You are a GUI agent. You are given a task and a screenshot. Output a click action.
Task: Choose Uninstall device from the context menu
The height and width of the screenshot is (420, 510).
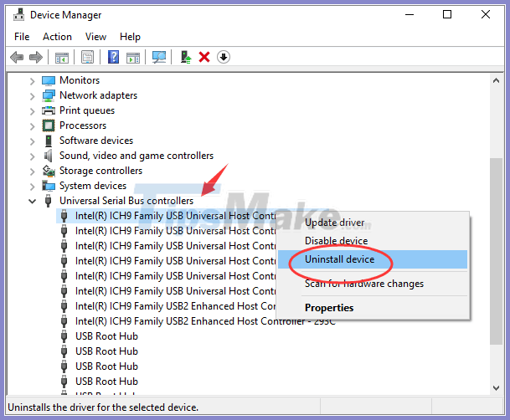coord(339,260)
